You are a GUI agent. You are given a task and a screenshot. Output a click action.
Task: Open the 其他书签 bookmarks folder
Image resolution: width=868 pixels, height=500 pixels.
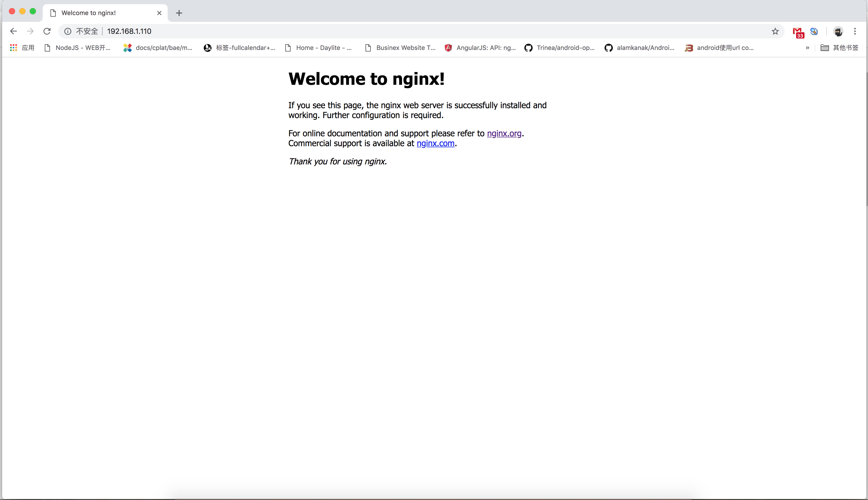(x=839, y=48)
